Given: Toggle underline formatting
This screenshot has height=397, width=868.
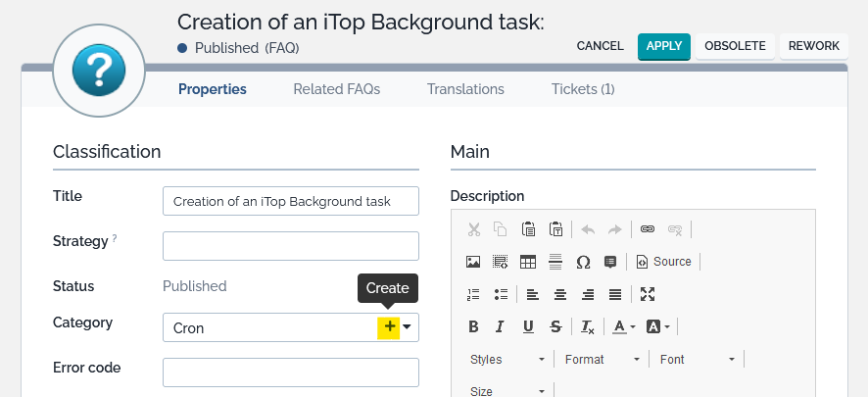Looking at the screenshot, I should tap(528, 326).
